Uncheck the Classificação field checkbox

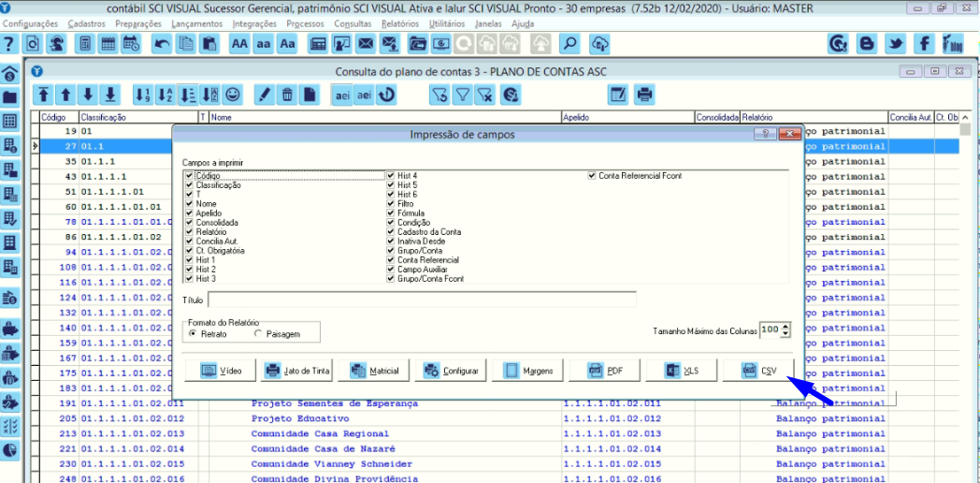click(190, 185)
